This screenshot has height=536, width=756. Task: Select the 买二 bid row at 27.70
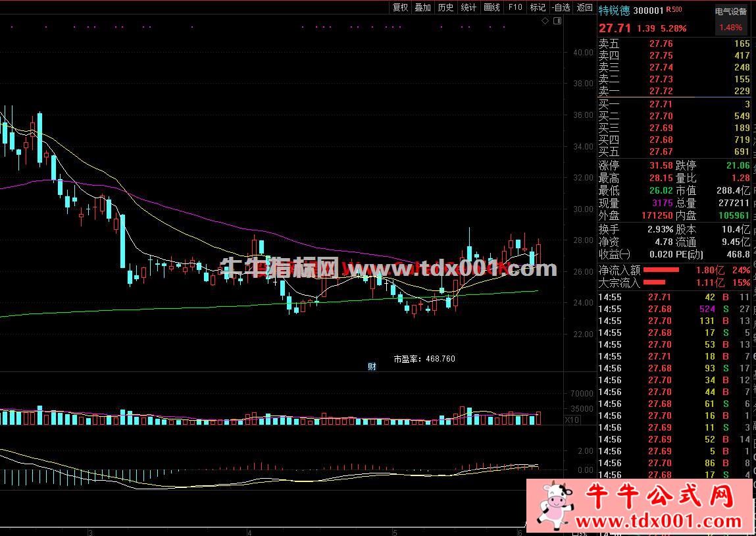click(x=674, y=117)
